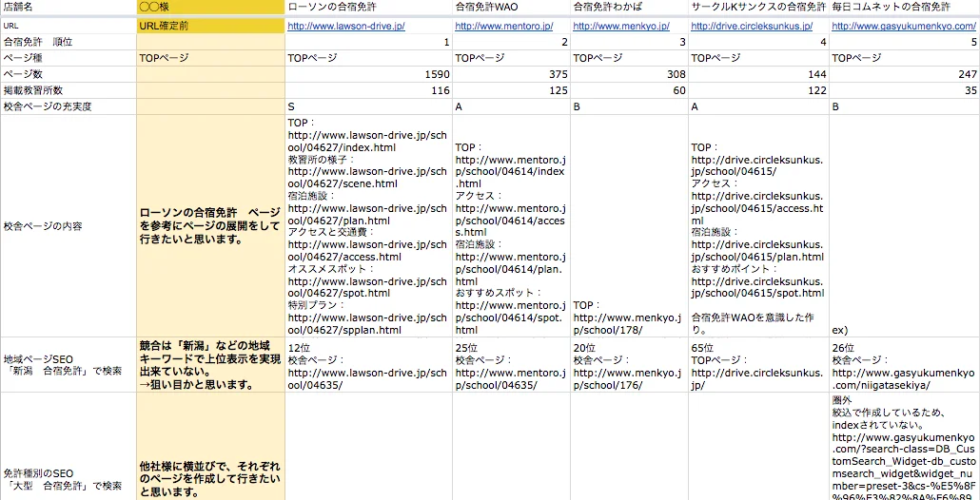Screen dimensions: 980x500
Task: Select the rank cell 5 under 毎日コムネット
Action: click(x=905, y=43)
